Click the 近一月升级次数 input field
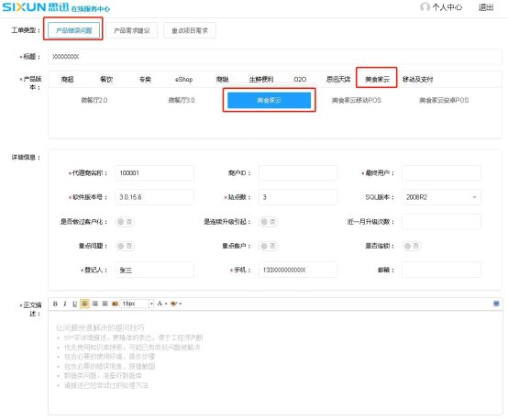508x420 pixels. [x=441, y=222]
